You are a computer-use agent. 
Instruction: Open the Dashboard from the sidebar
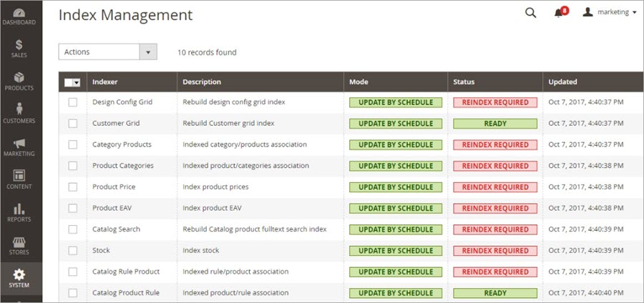pos(19,15)
